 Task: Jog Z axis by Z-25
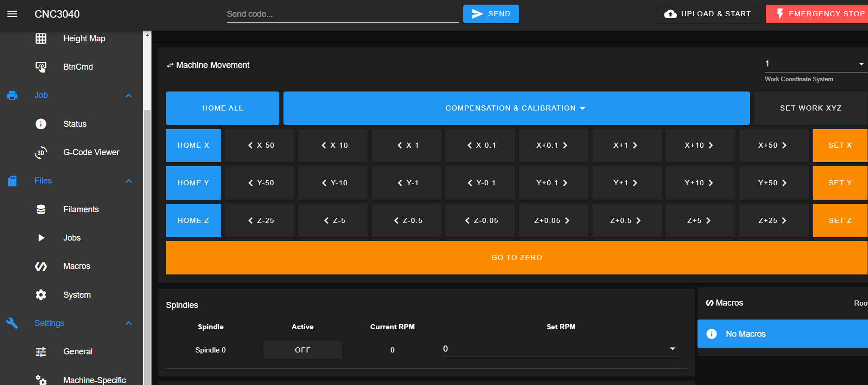pyautogui.click(x=260, y=221)
